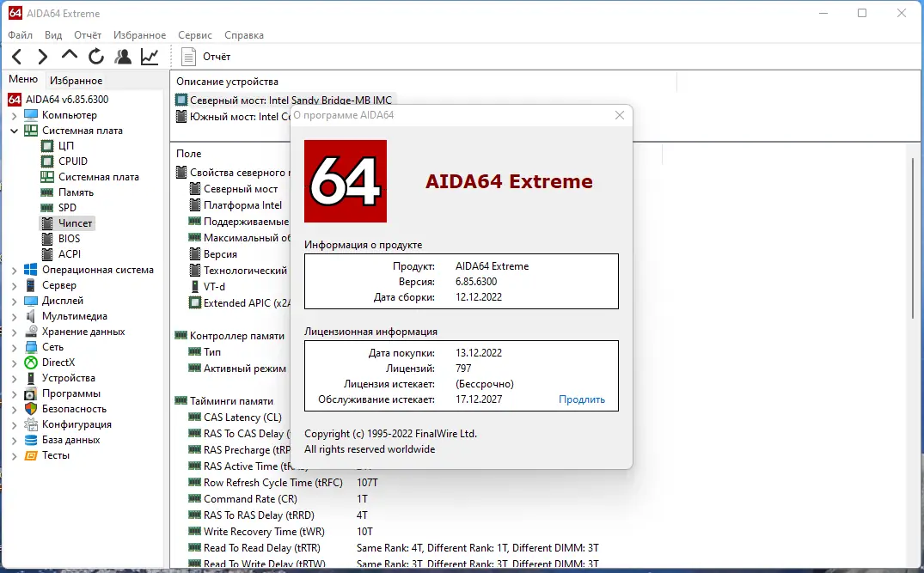Close the About AIDA64 dialog

[619, 114]
